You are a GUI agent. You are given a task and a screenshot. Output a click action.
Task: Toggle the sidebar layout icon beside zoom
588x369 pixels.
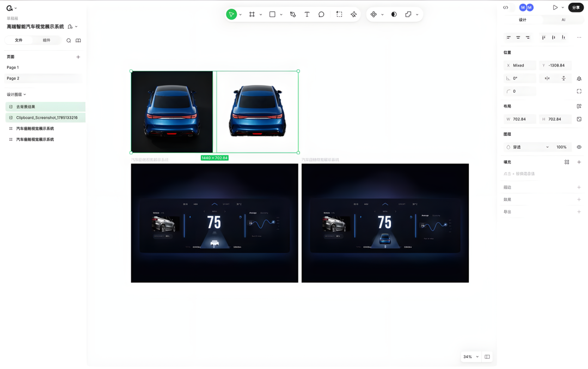(487, 356)
